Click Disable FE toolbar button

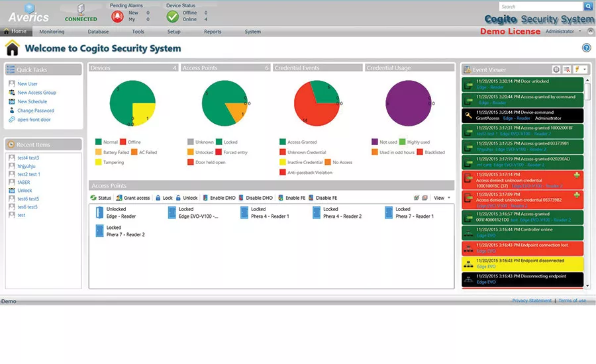(x=323, y=198)
